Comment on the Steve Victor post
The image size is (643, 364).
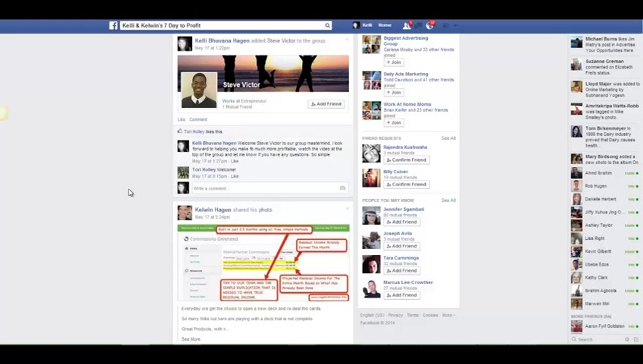tap(198, 119)
